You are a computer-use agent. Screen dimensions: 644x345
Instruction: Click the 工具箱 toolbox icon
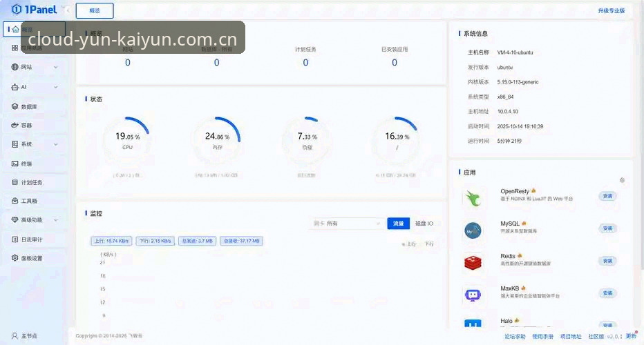point(15,201)
